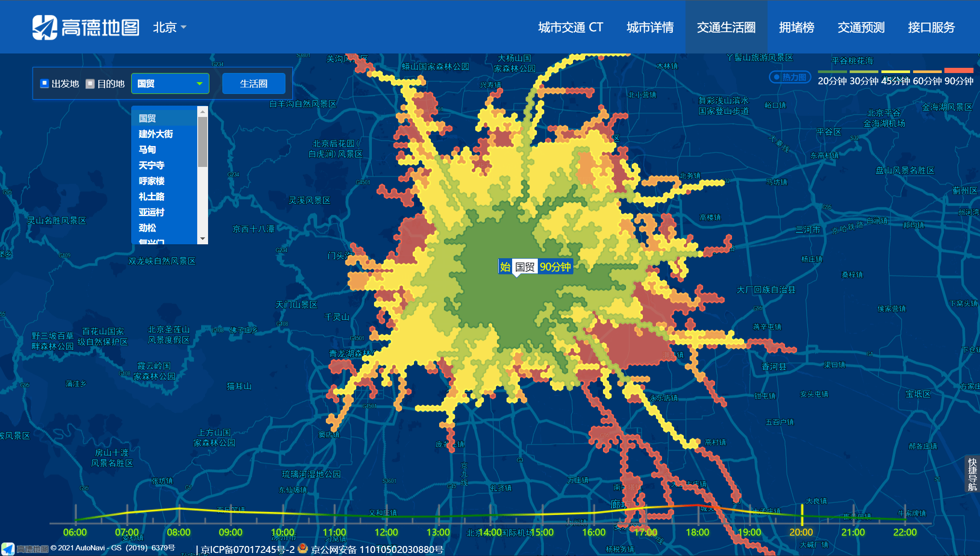Select 呼家楼 in the dropdown list
980x556 pixels.
point(164,181)
